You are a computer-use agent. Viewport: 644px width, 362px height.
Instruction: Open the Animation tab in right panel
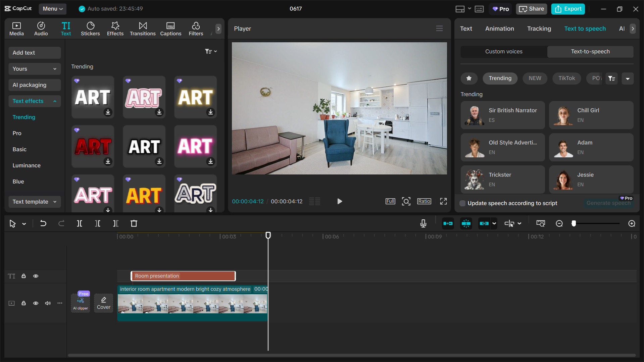pyautogui.click(x=499, y=29)
